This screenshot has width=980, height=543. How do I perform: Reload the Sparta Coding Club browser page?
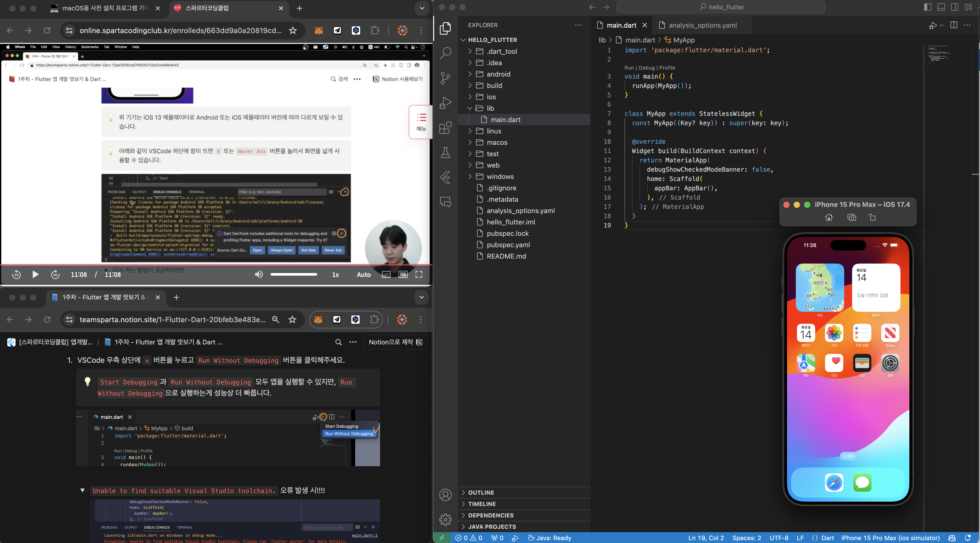[47, 31]
